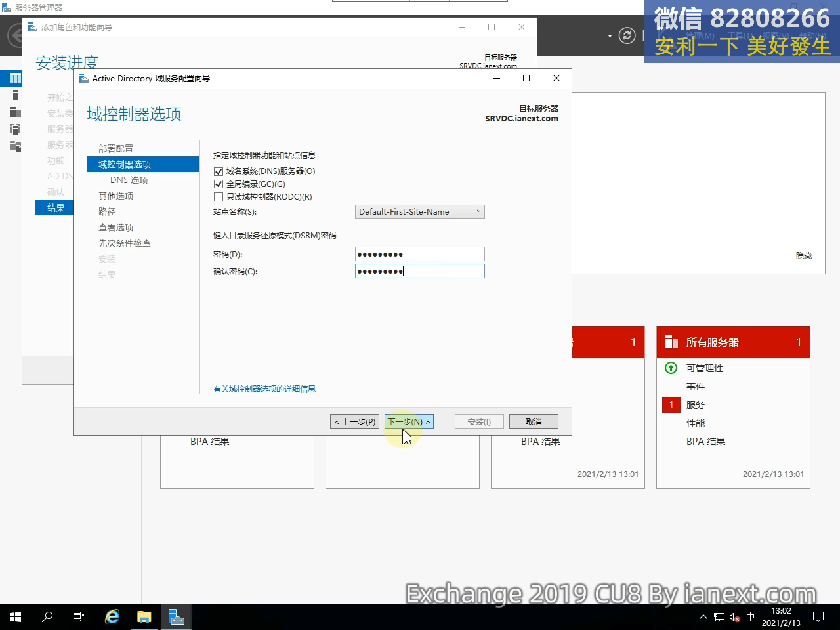Click the DSRM password field
Viewport: 840px width, 630px height.
tap(419, 254)
